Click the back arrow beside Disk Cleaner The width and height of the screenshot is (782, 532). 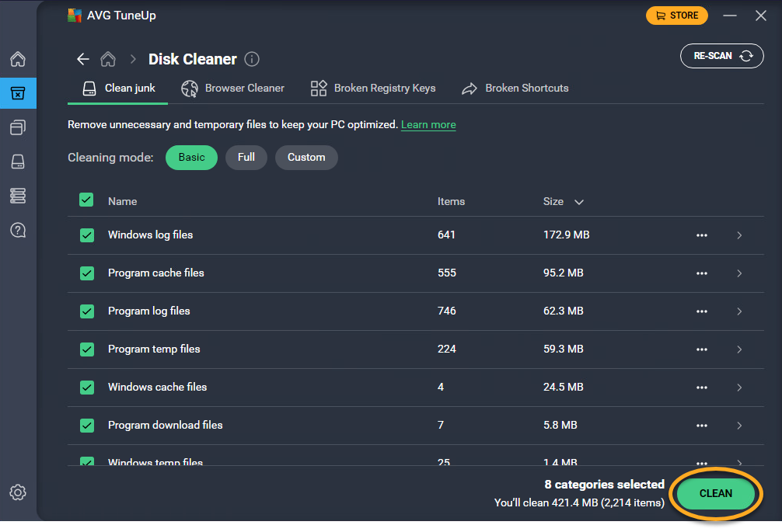tap(83, 60)
